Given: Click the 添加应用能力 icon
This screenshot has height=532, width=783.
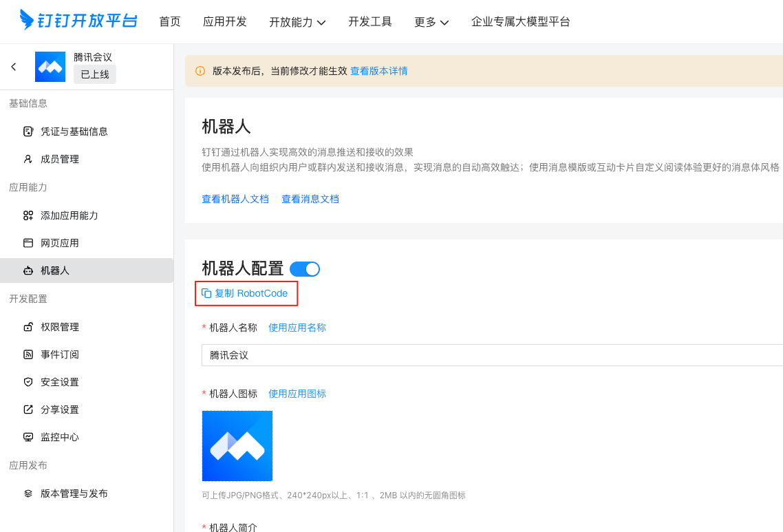Looking at the screenshot, I should [x=28, y=215].
